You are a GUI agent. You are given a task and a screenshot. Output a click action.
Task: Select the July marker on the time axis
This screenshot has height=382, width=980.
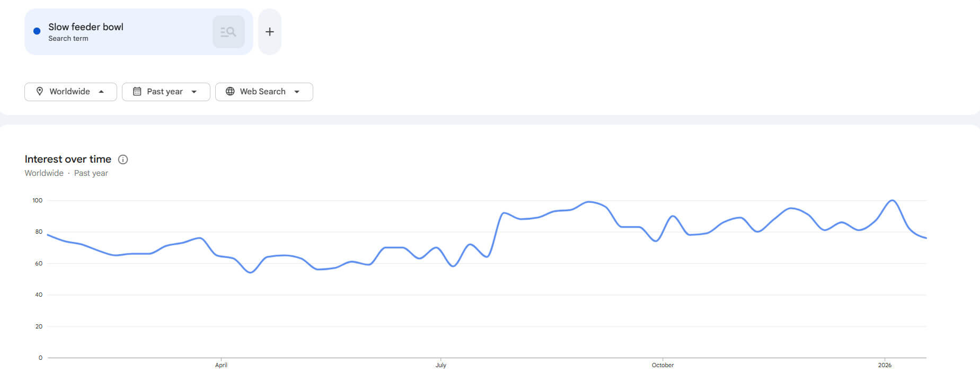coord(441,365)
